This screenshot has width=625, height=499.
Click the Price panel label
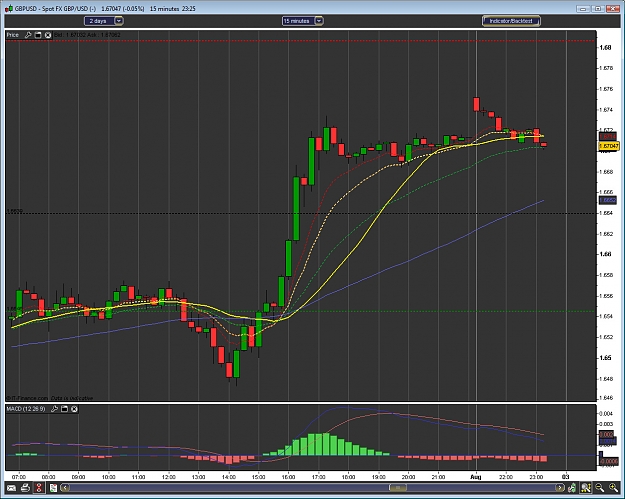point(13,35)
